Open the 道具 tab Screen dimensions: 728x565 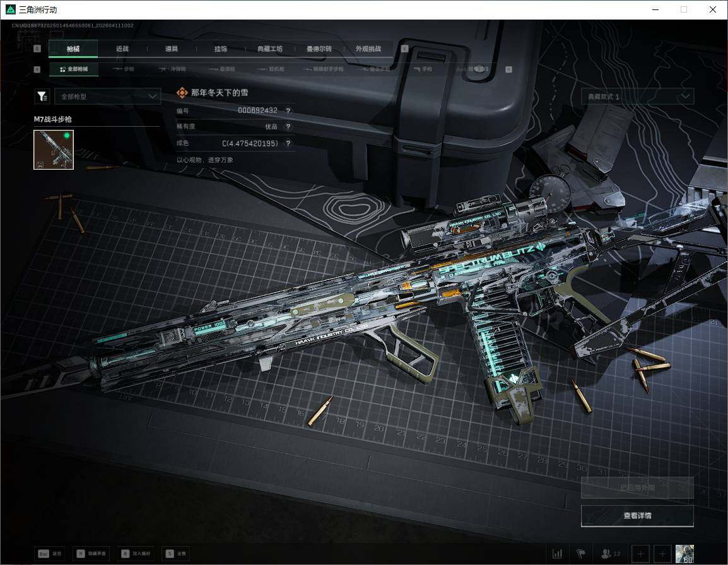pos(172,49)
